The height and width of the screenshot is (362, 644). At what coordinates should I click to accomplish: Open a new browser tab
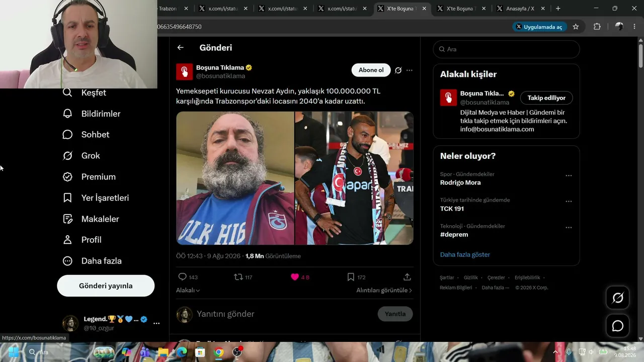(x=558, y=9)
